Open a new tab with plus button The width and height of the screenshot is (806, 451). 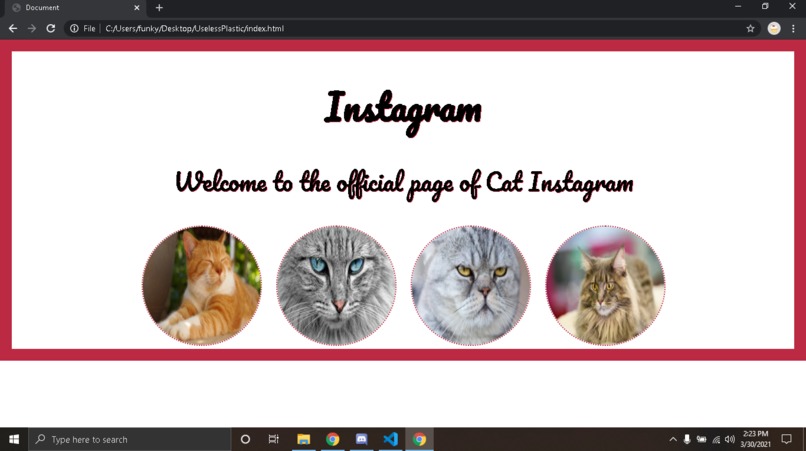coord(159,8)
